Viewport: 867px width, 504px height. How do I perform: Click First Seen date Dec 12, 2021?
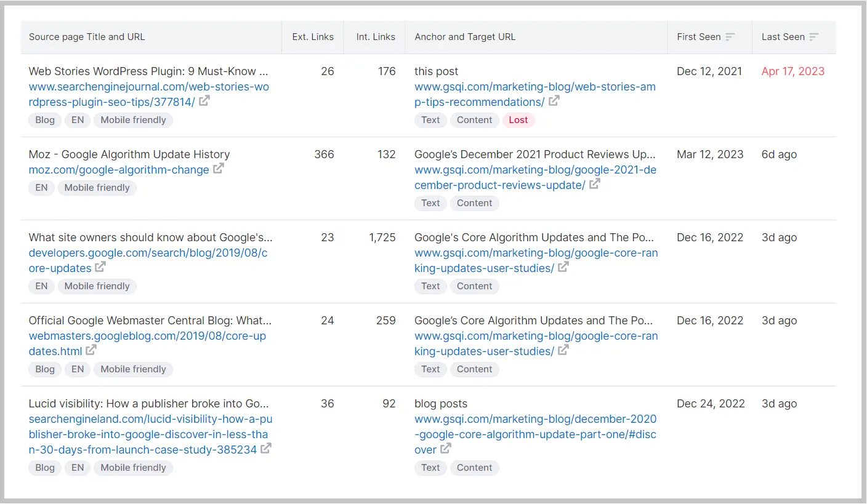click(709, 71)
